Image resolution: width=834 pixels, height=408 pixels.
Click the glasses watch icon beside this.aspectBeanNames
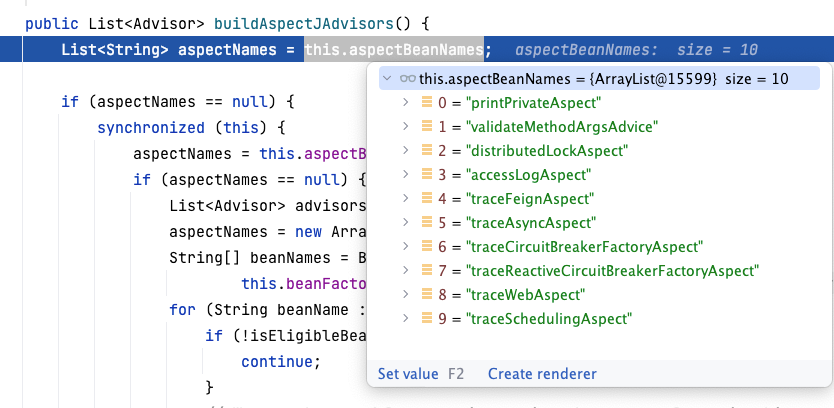[407, 78]
